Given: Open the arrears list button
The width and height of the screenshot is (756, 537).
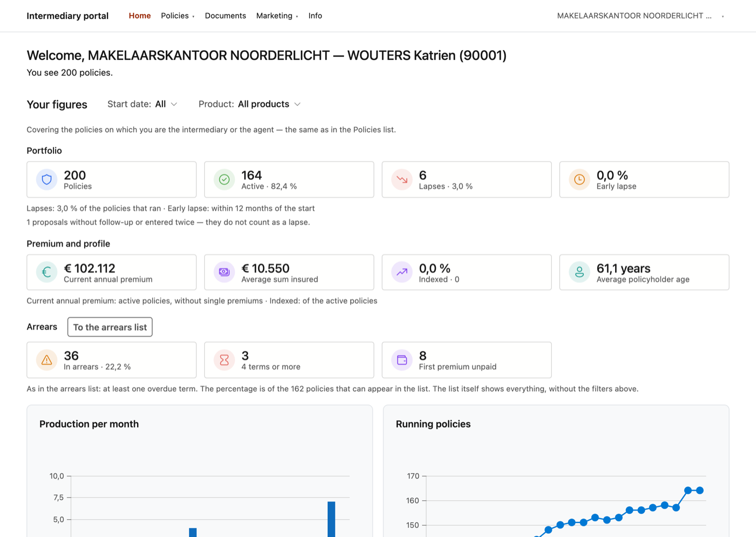Looking at the screenshot, I should point(110,327).
